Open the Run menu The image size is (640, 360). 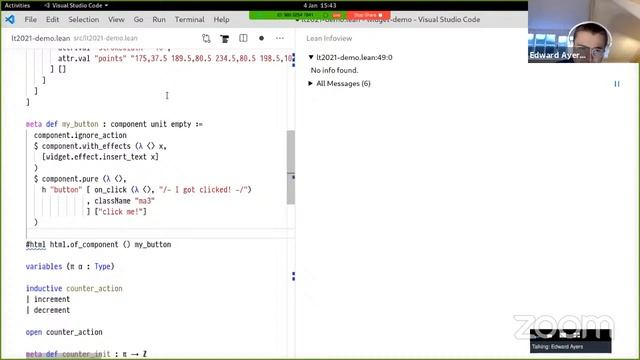159,19
